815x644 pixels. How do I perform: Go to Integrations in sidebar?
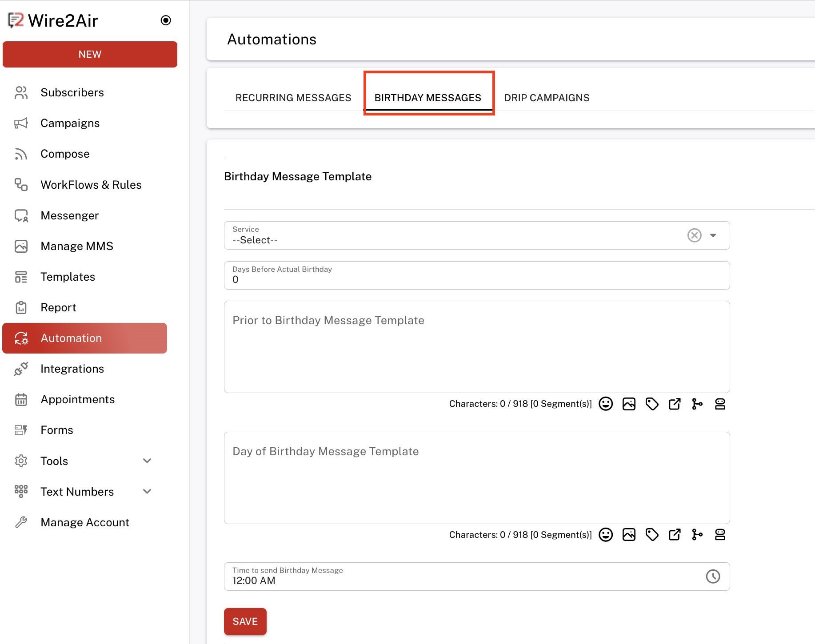(72, 369)
